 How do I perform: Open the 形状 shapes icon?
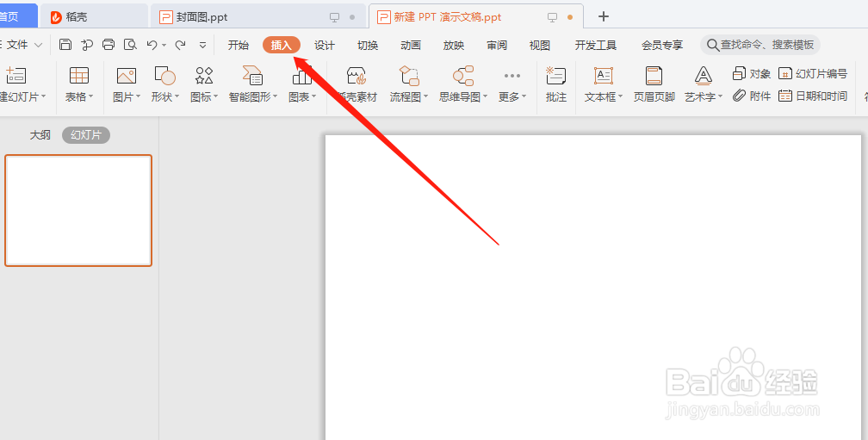164,75
